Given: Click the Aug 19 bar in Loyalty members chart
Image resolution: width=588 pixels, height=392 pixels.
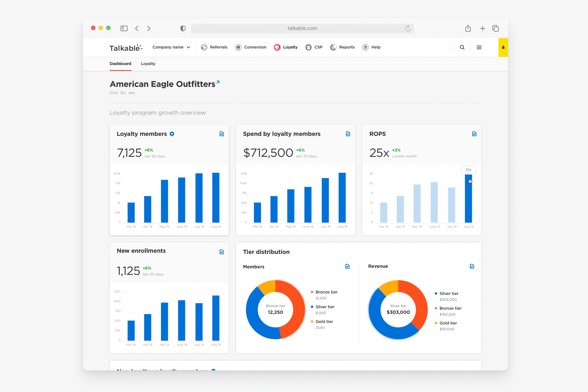Looking at the screenshot, I should (x=216, y=198).
